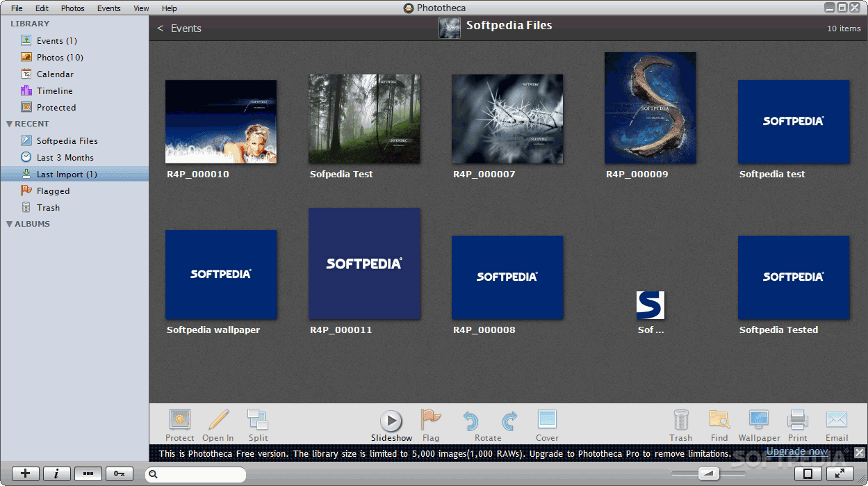Start the Slideshow playback
Viewport: 868px width, 486px height.
[391, 421]
